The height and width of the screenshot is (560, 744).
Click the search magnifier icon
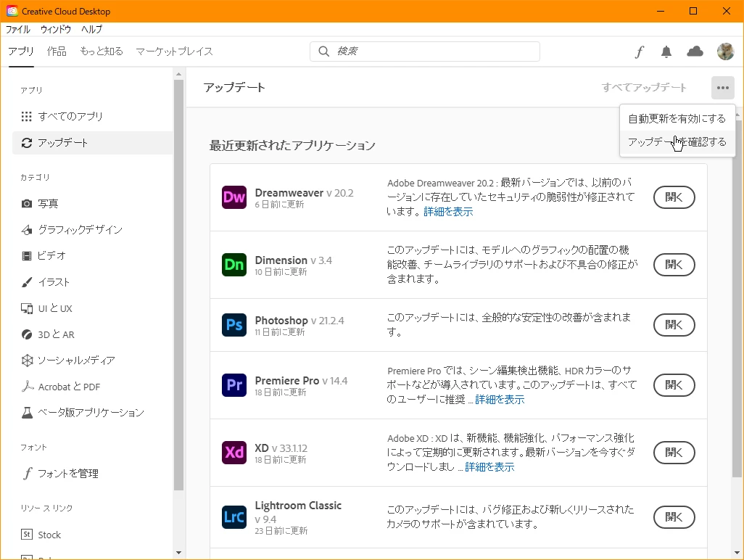[x=323, y=52]
